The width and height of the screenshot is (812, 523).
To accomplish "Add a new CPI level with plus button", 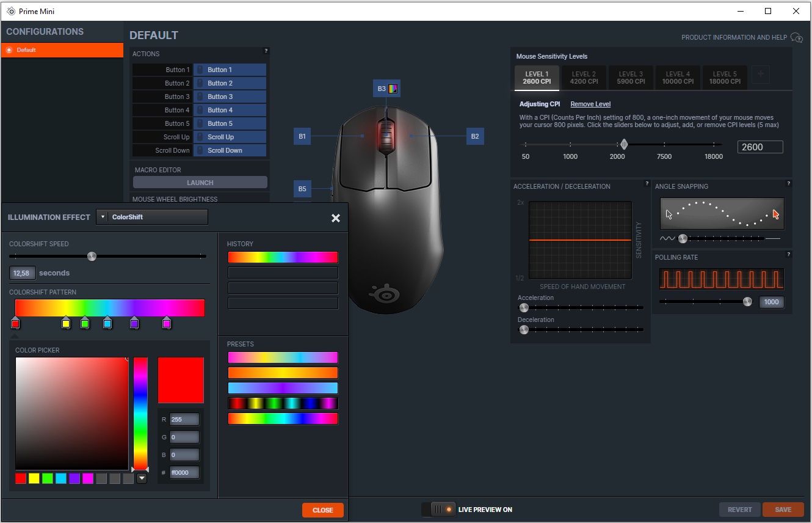I will pos(761,75).
